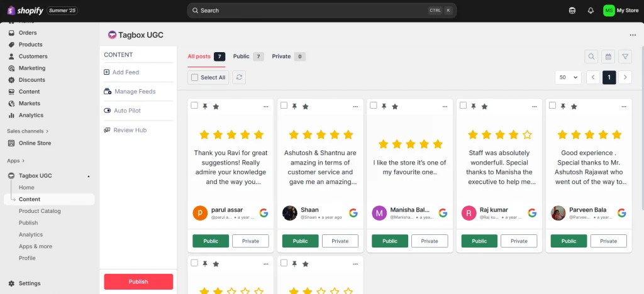Pin the parul assar review post

(x=205, y=107)
